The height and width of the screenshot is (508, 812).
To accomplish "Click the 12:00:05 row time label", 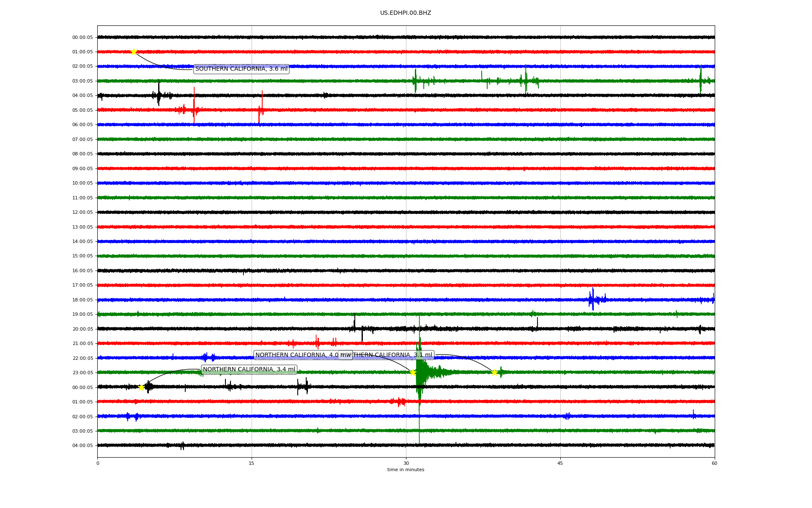I will pos(82,213).
